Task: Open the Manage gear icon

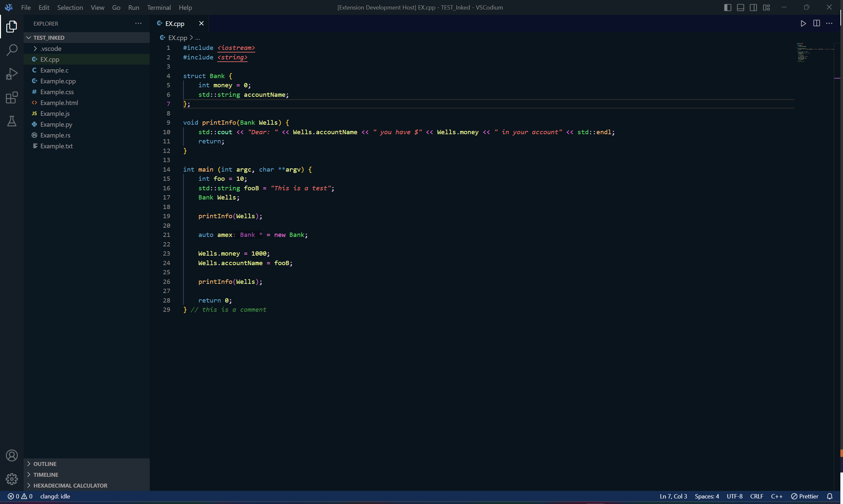Action: click(11, 479)
